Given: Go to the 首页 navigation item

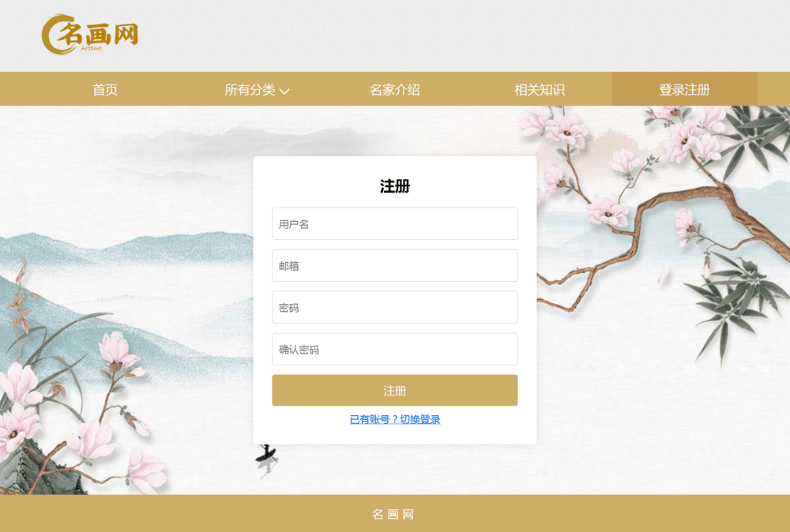Looking at the screenshot, I should pyautogui.click(x=105, y=90).
